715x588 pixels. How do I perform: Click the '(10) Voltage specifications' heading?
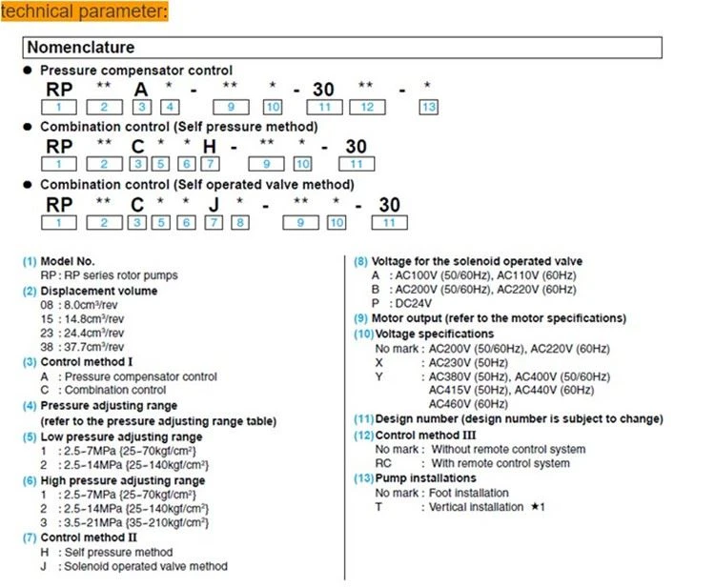click(x=423, y=334)
